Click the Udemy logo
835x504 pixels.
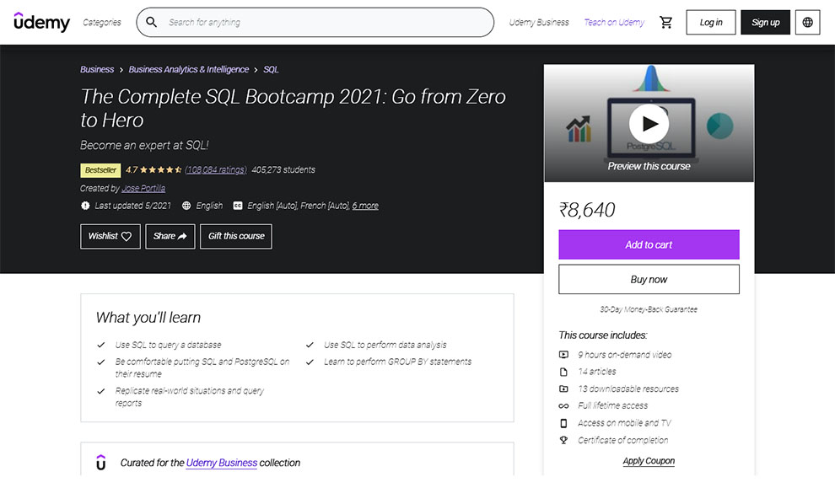point(41,22)
